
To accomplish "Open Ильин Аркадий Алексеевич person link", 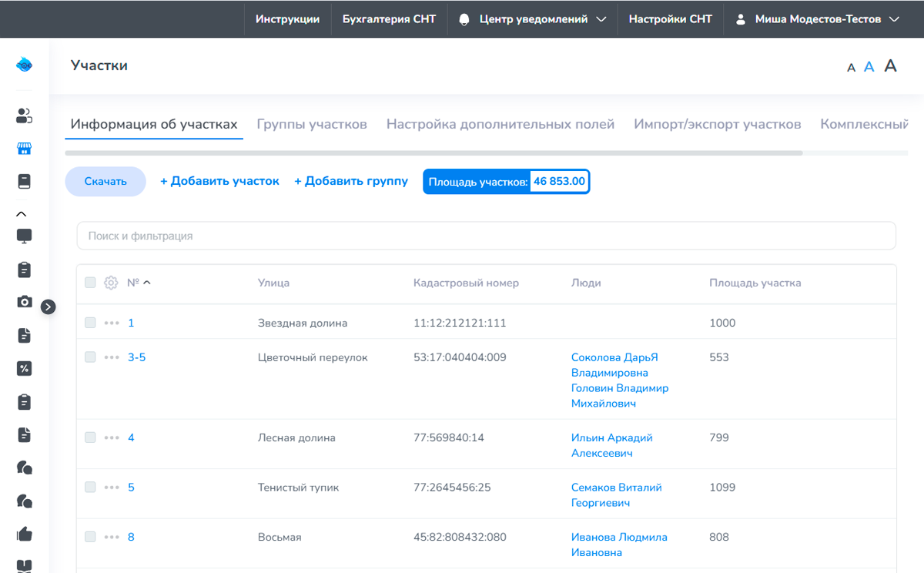I will pyautogui.click(x=611, y=445).
